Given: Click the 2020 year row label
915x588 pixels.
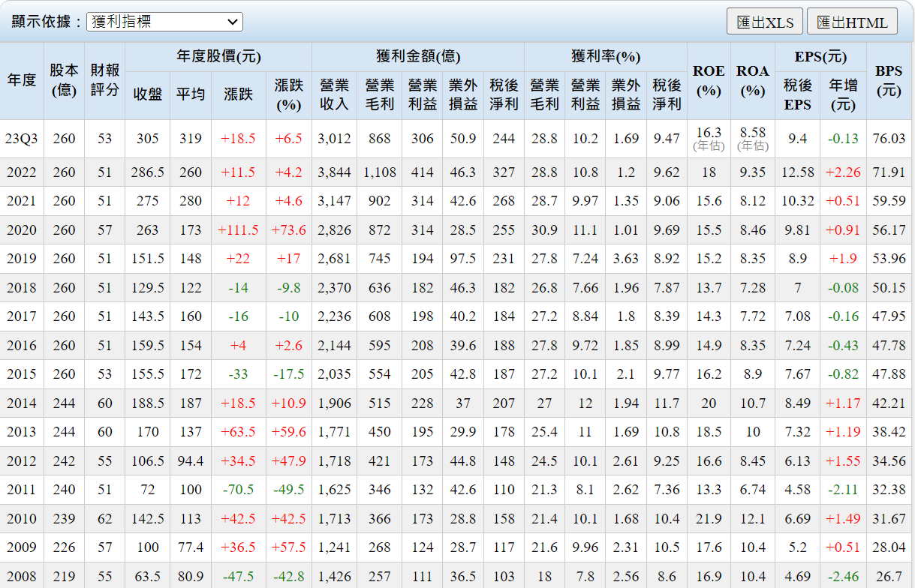Looking at the screenshot, I should pos(22,230).
